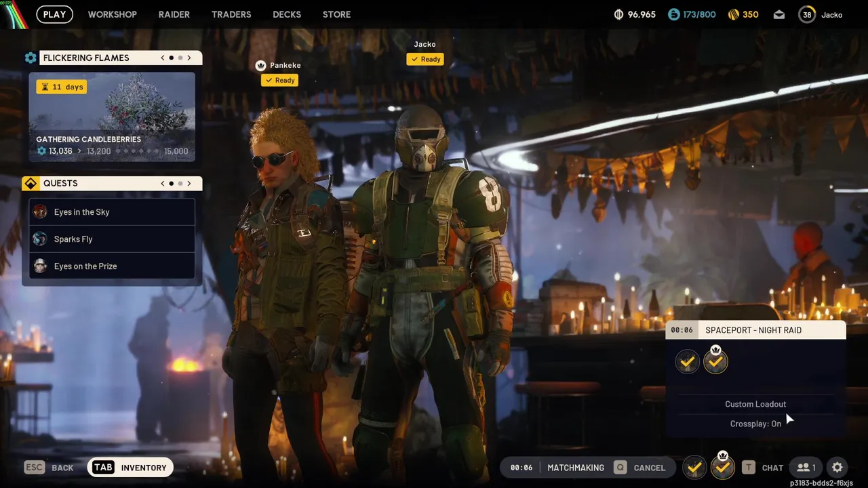Screen dimensions: 868x488
Task: Open the WORKSHOP tab
Action: coord(112,14)
